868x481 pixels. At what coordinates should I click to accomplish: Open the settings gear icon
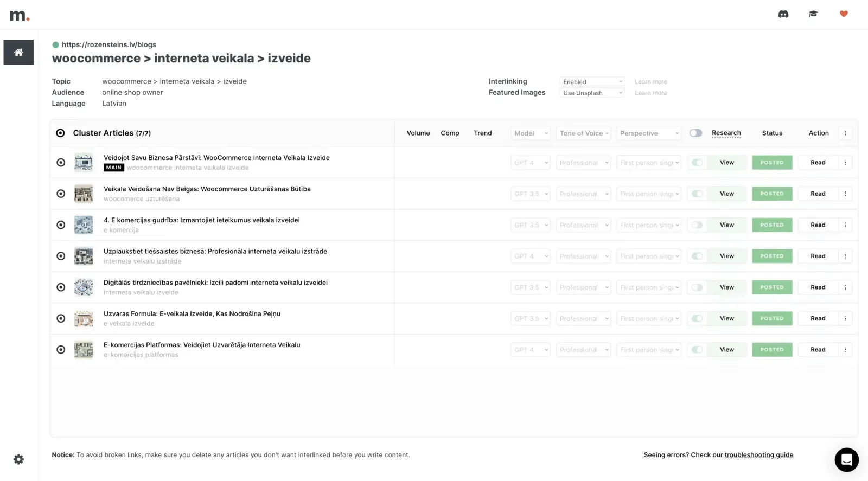18,459
